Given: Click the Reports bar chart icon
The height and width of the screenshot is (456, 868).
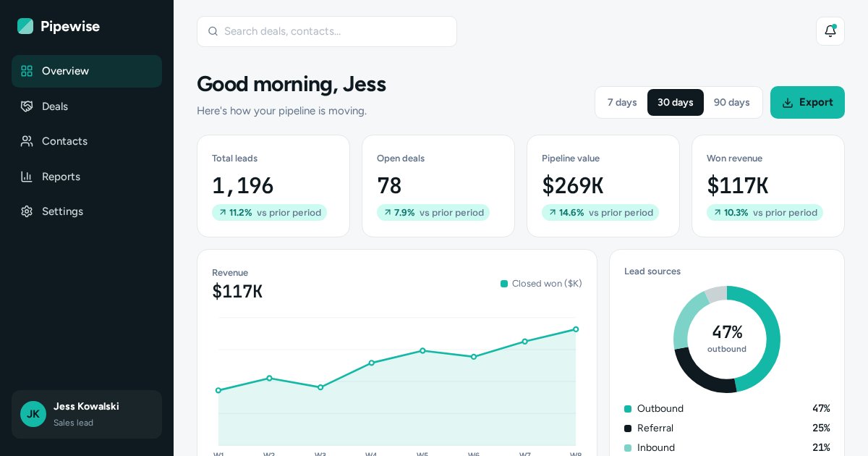Looking at the screenshot, I should click(27, 177).
